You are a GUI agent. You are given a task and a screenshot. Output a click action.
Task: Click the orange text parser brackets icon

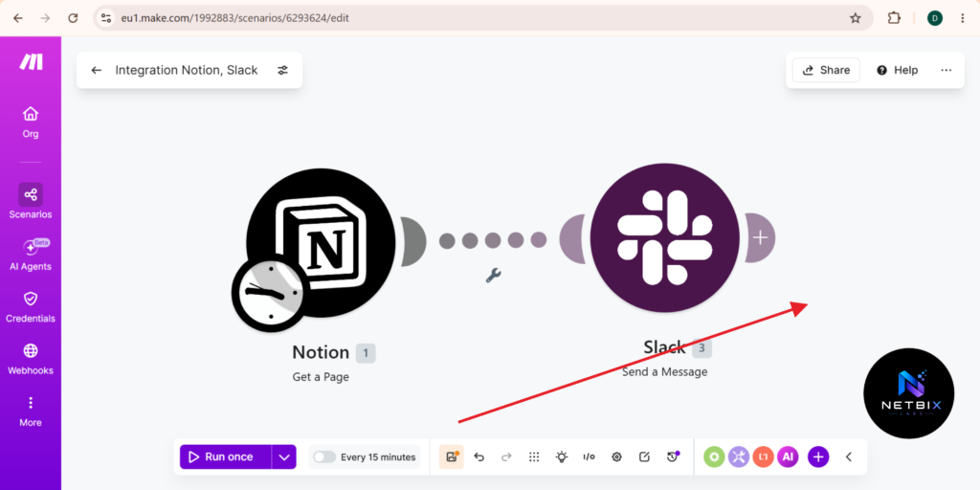pos(763,457)
